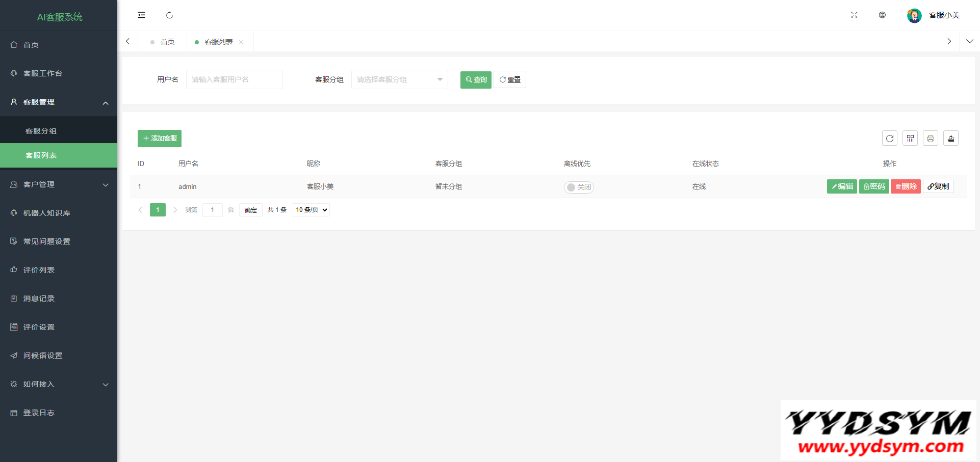The width and height of the screenshot is (980, 462).
Task: Delete admin using the red 删除 button
Action: (906, 186)
